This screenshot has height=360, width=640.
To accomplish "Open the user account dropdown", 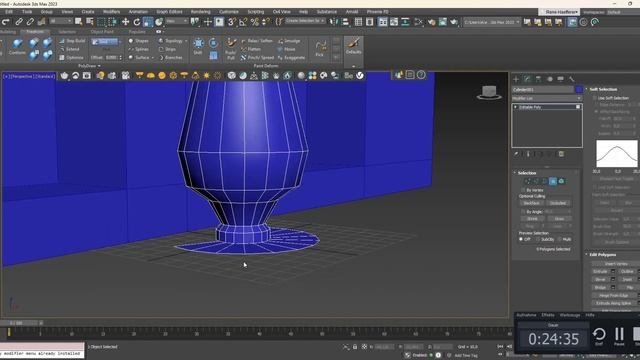I will click(x=560, y=12).
